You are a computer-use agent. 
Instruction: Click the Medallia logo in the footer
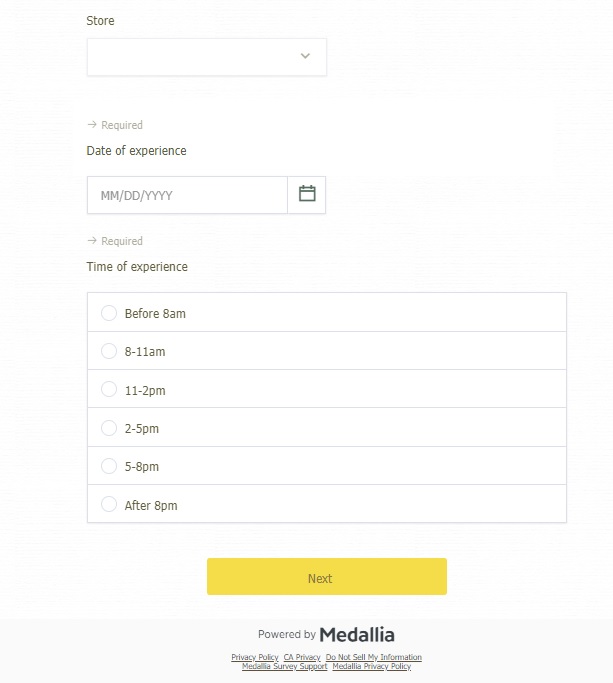click(357, 635)
